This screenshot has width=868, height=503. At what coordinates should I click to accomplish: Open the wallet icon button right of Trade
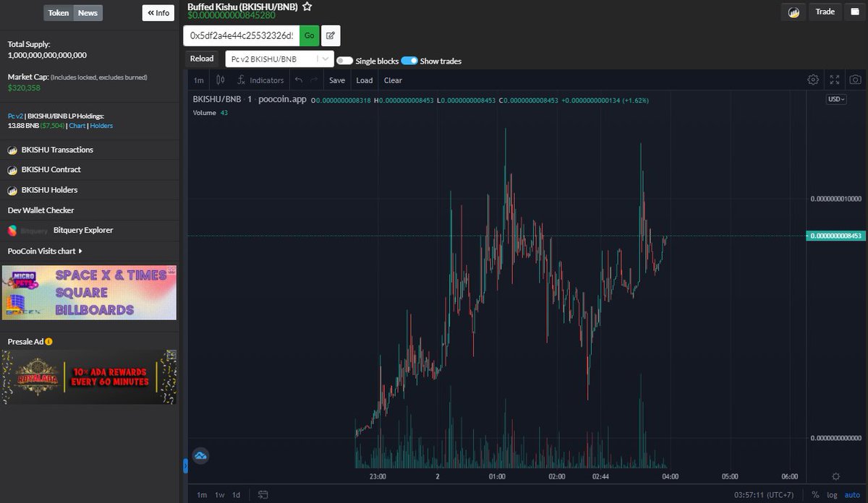click(854, 12)
